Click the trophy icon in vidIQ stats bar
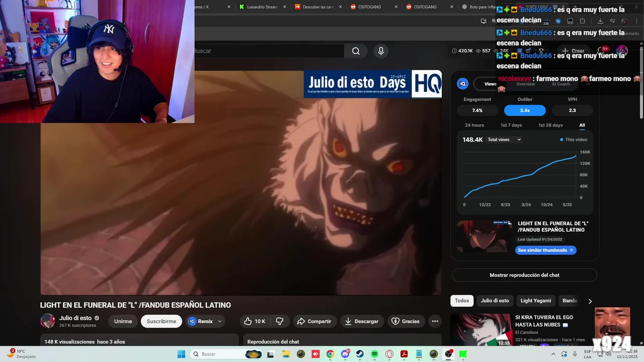This screenshot has width=644, height=362. coord(541,51)
